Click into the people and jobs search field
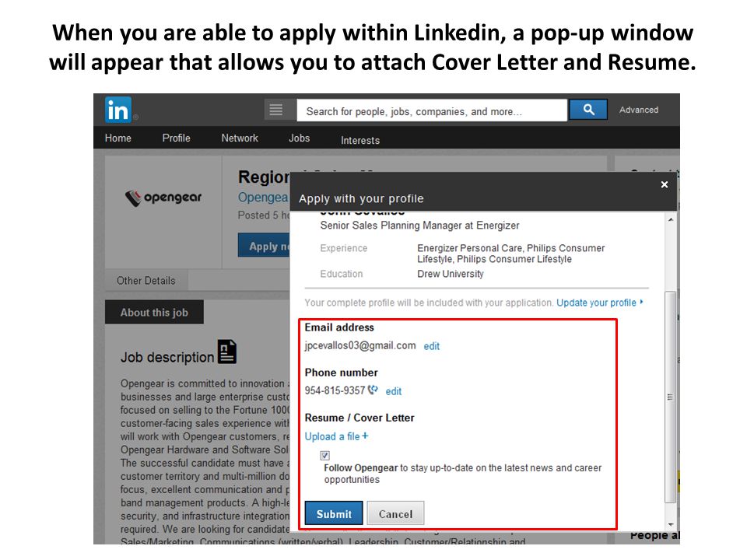The width and height of the screenshot is (747, 560). coord(432,110)
